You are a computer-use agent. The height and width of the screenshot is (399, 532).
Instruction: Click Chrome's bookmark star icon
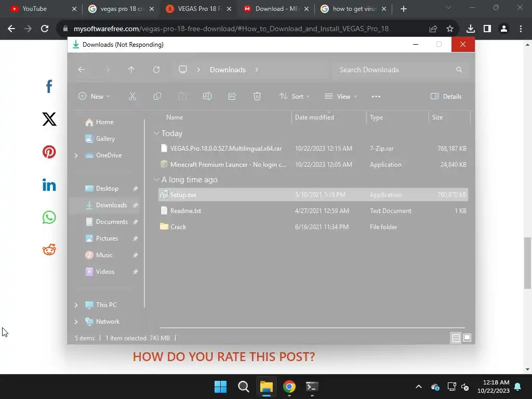point(450,29)
